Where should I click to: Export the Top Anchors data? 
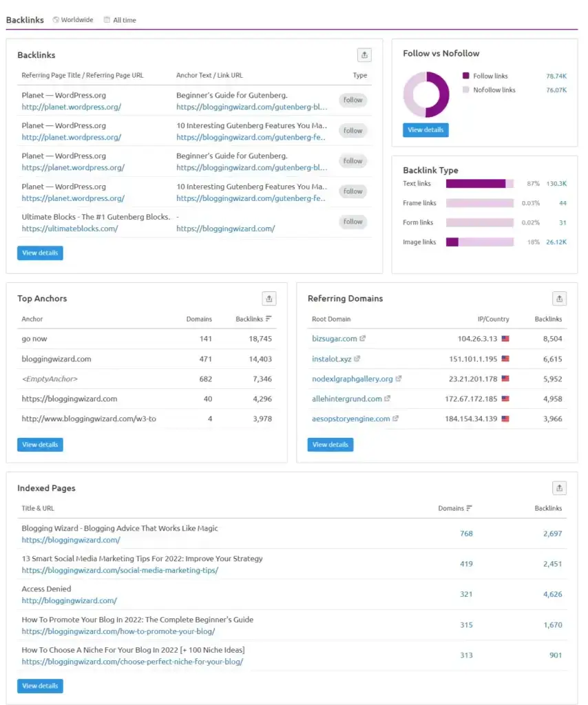pos(269,298)
